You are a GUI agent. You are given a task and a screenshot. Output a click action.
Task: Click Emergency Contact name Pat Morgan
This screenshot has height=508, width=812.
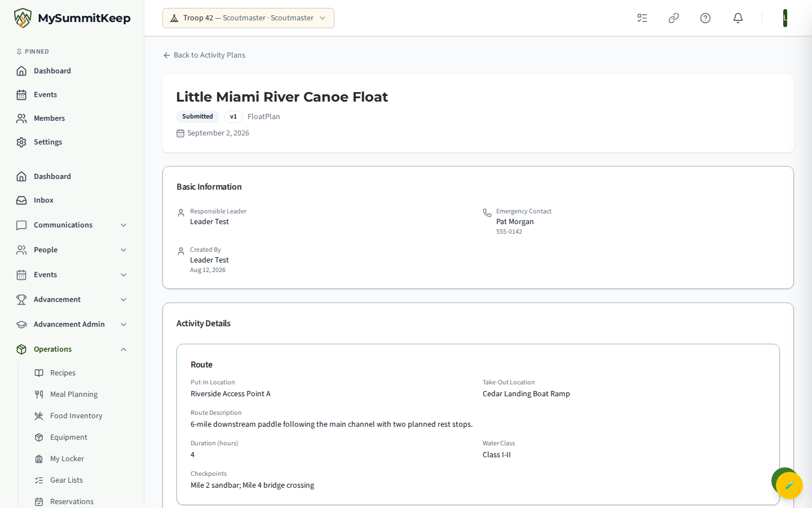click(x=515, y=221)
